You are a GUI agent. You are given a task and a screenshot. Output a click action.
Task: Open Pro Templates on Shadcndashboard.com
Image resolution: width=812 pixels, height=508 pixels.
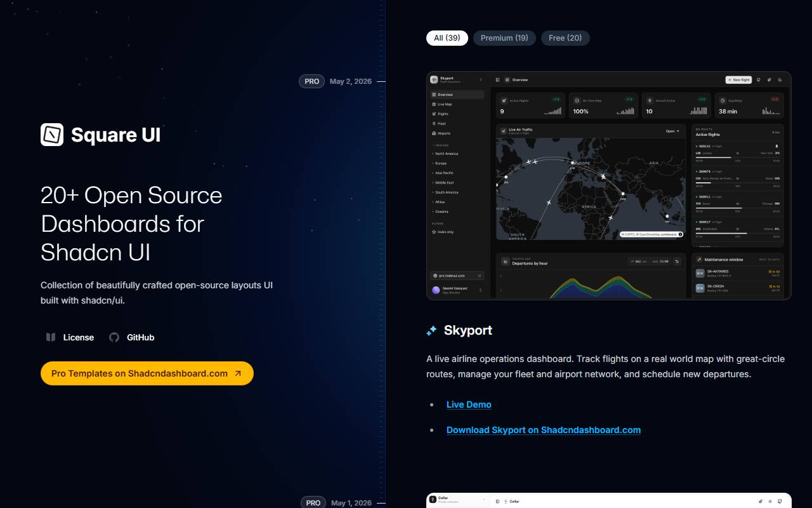pos(147,373)
